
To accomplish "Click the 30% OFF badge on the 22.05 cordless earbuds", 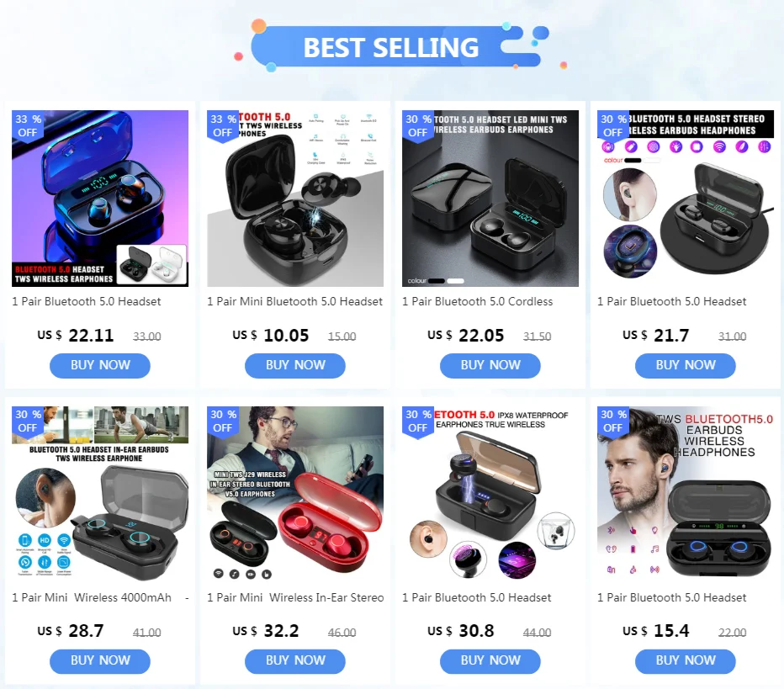I will [417, 126].
